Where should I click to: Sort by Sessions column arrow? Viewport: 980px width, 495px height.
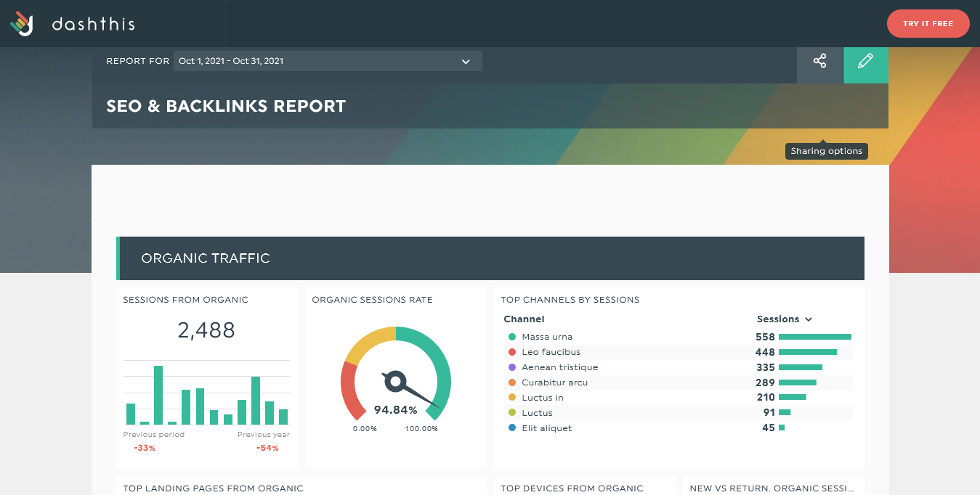pyautogui.click(x=809, y=319)
